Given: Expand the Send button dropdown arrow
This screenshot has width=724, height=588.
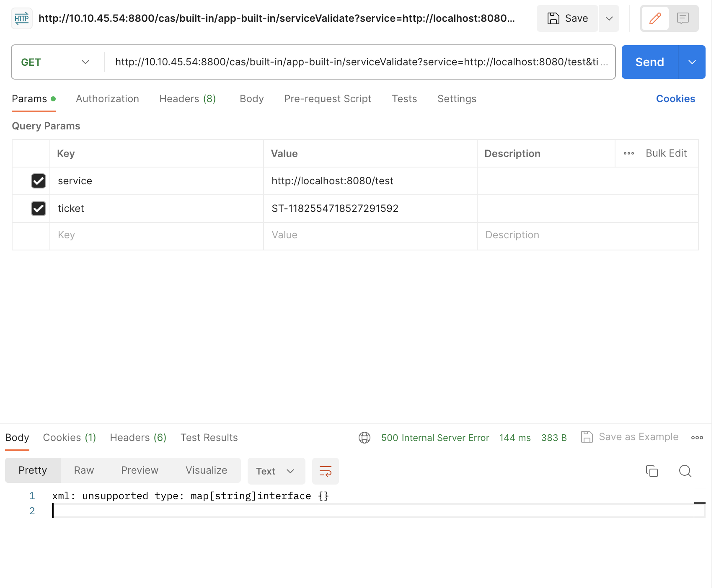Looking at the screenshot, I should 692,62.
